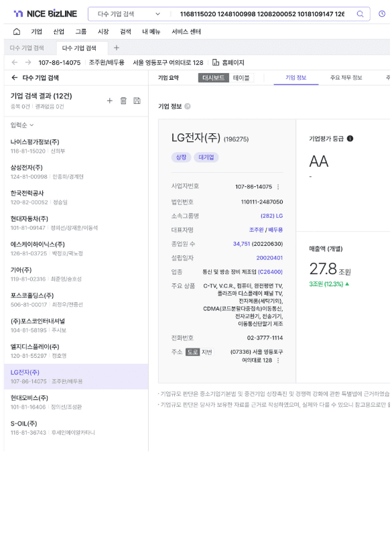Click the business number search input field
The height and width of the screenshot is (536, 392).
click(262, 14)
